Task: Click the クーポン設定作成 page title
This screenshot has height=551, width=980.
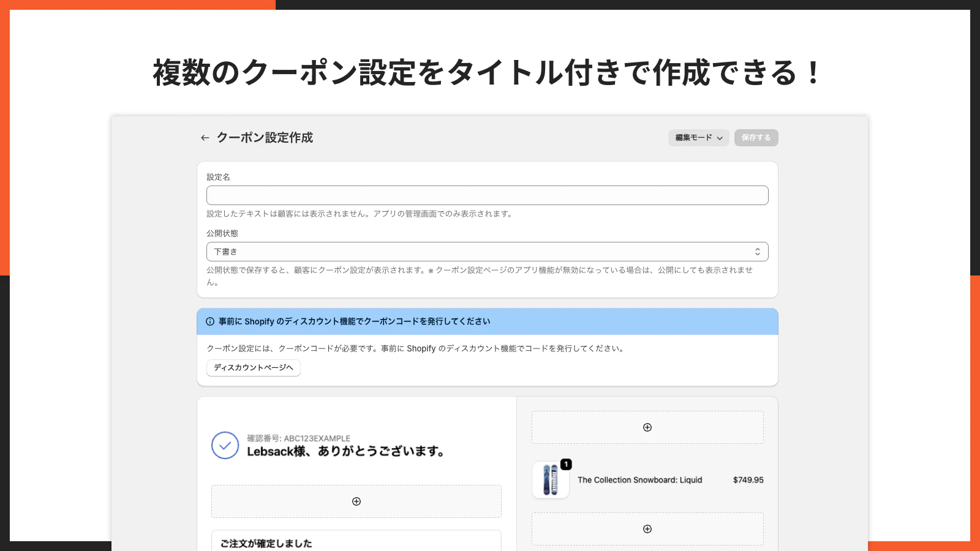Action: (265, 138)
